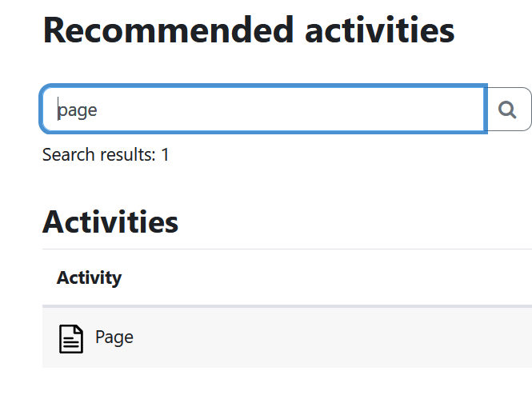Screen dimensions: 532x395
Task: Place cursor at end of search text
Action: (x=98, y=110)
